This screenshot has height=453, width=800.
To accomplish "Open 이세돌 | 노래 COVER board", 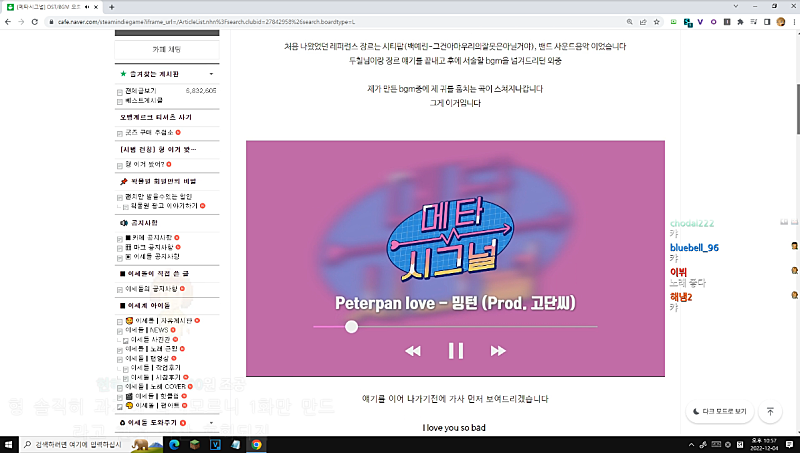I will pos(156,387).
